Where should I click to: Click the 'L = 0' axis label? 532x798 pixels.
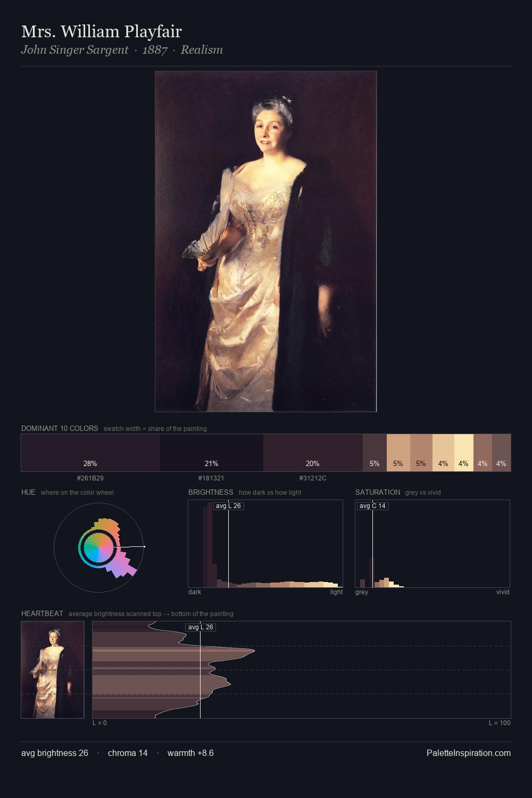(99, 723)
